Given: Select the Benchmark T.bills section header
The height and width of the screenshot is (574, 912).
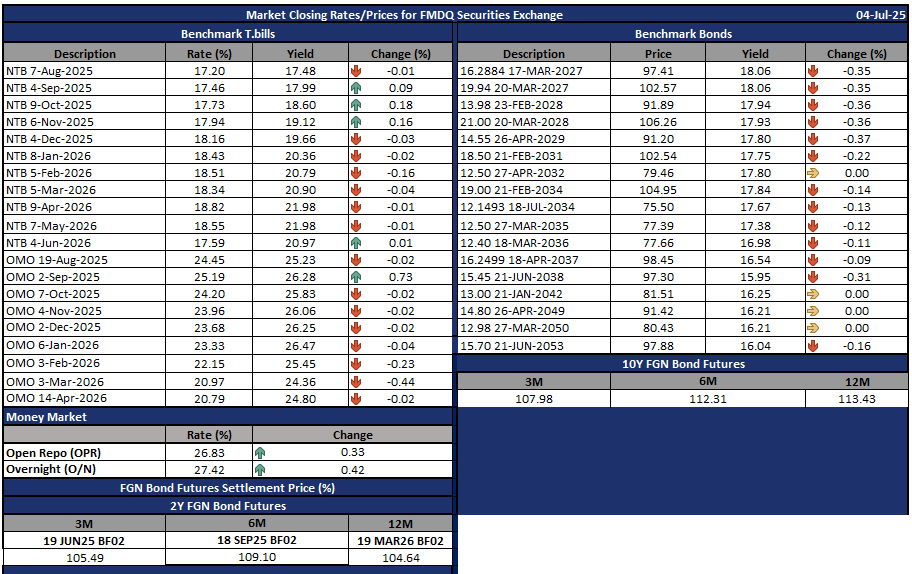Looking at the screenshot, I should [228, 34].
